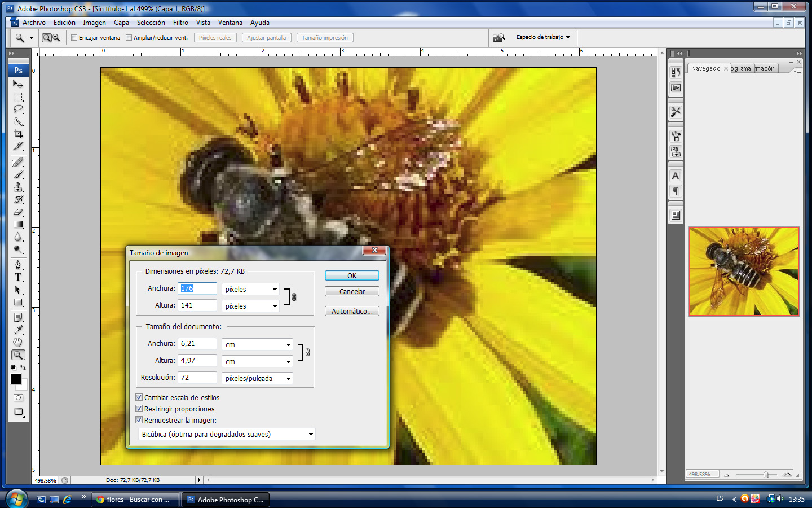Choose the Clone Stamp tool
Viewport: 812px width, 508px height.
coord(18,187)
